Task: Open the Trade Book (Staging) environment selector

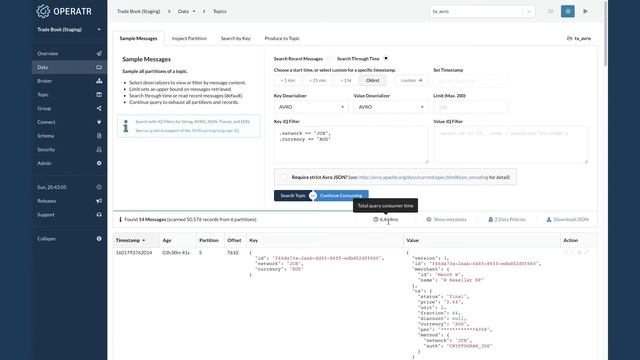Action: pyautogui.click(x=69, y=29)
